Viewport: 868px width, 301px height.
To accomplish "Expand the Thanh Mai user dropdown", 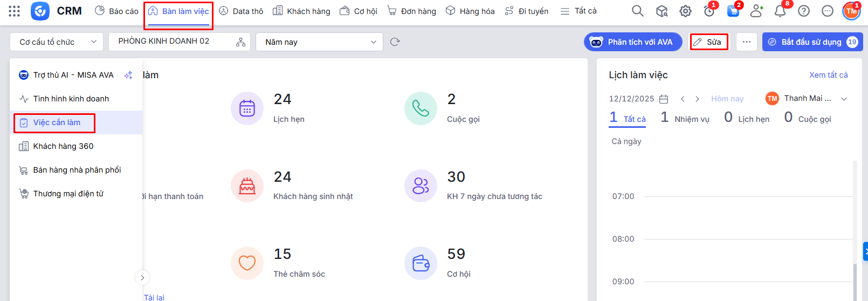I will (844, 99).
